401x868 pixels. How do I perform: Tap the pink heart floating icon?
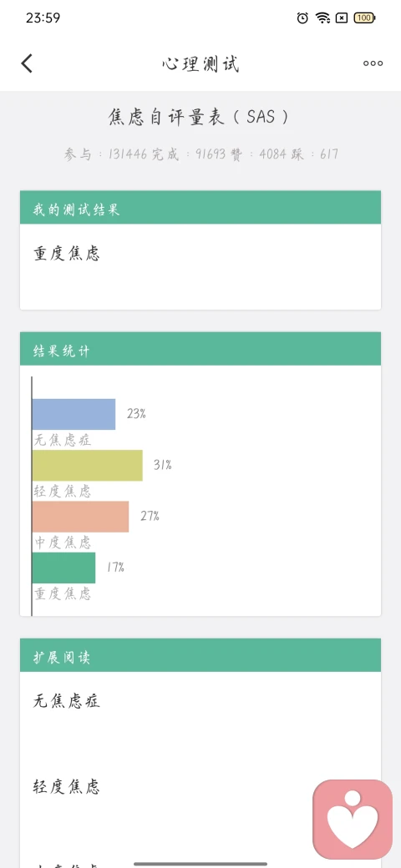pos(353,820)
